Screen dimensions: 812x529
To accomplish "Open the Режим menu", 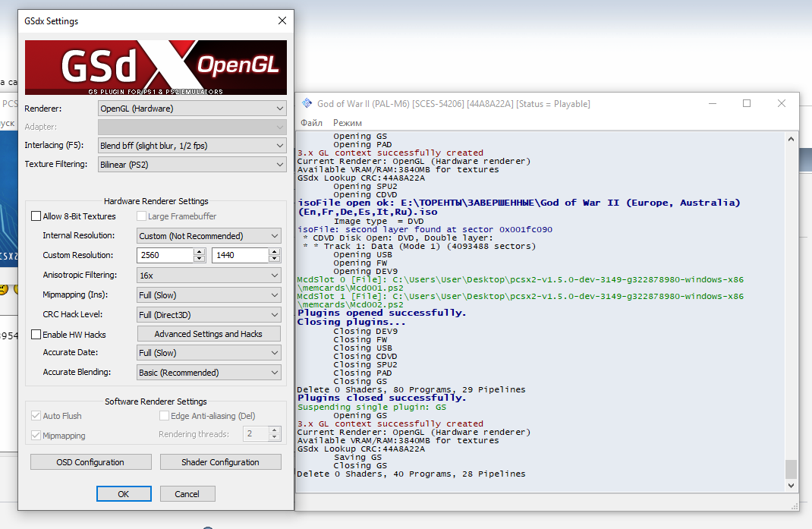I will click(x=347, y=123).
